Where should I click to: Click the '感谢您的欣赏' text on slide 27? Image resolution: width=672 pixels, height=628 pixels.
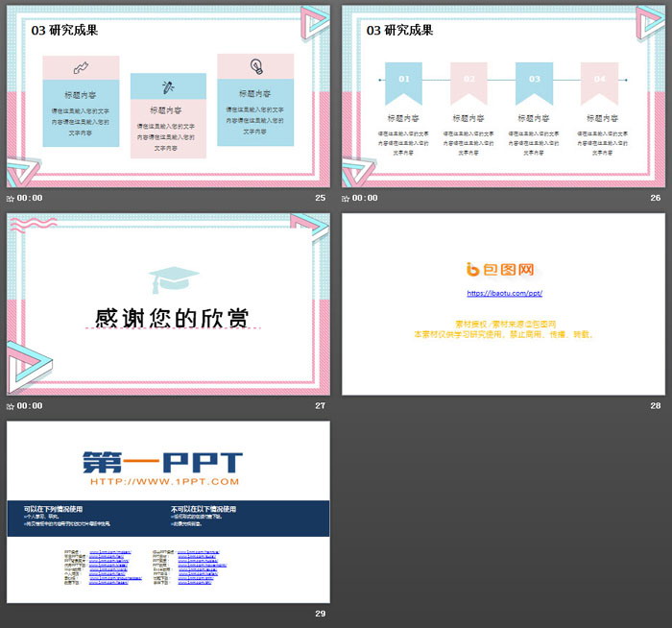point(172,318)
